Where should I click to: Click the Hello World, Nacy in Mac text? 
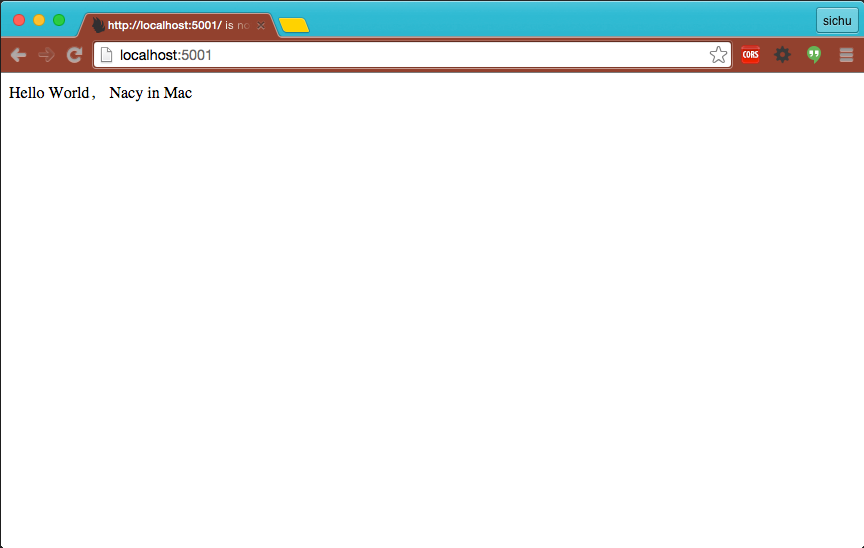coord(100,93)
